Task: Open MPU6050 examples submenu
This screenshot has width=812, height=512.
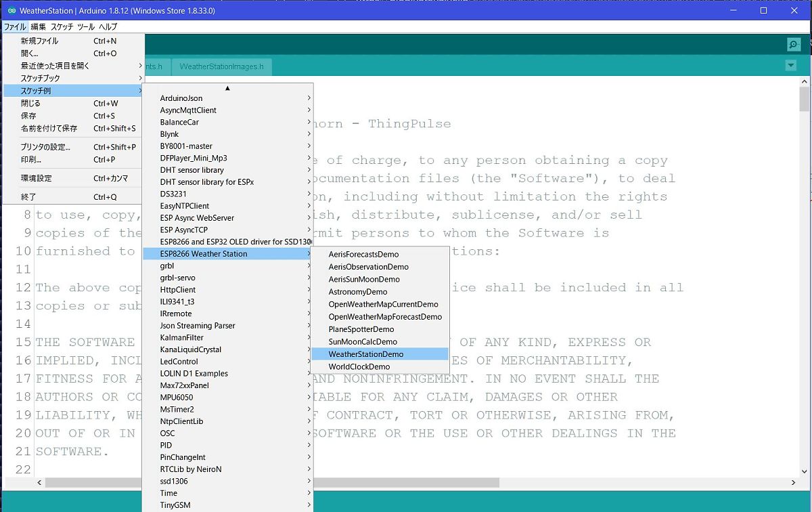Action: click(227, 398)
